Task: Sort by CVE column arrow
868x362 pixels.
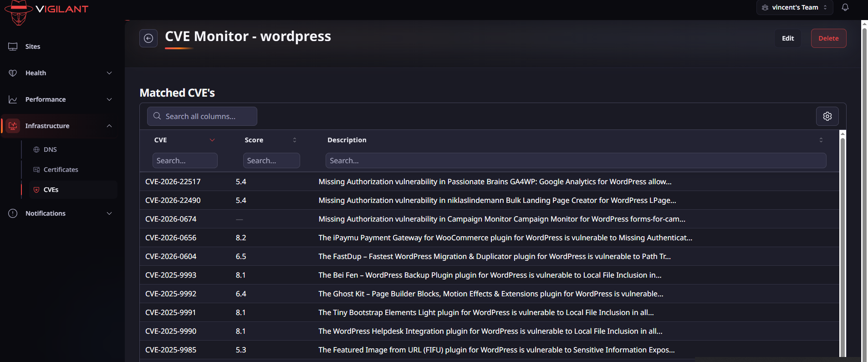Action: [212, 140]
